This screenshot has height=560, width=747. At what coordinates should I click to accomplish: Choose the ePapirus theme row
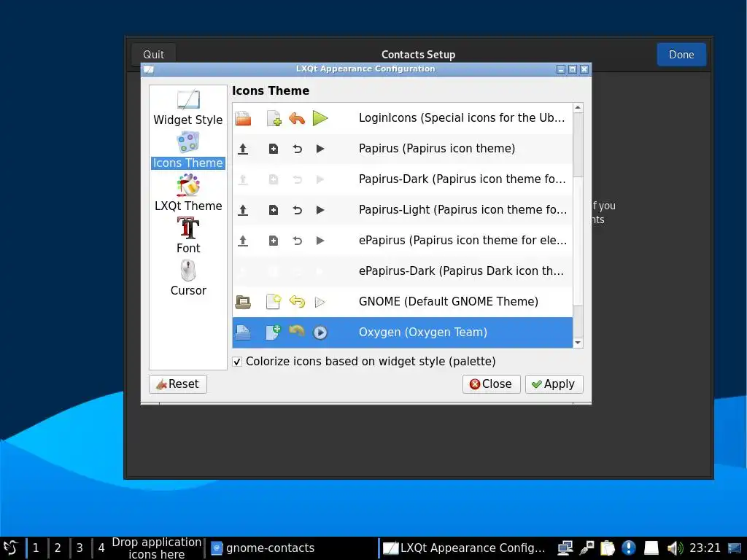click(x=402, y=241)
